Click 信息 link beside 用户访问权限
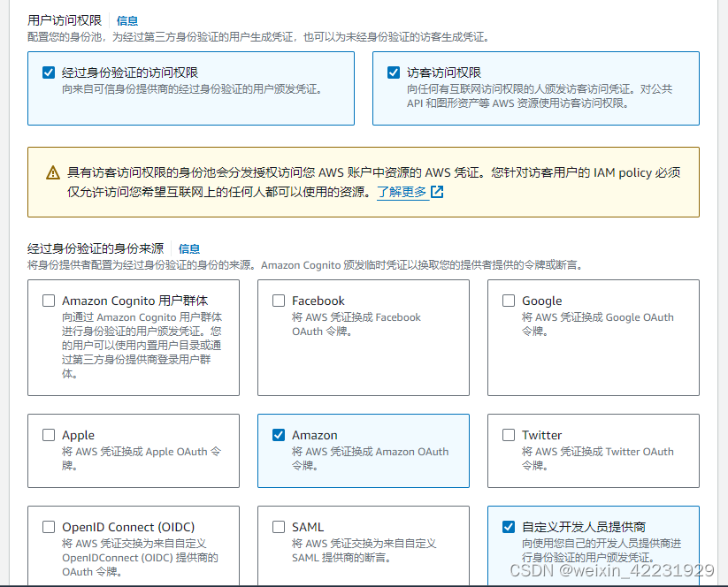728x587 pixels. [126, 20]
